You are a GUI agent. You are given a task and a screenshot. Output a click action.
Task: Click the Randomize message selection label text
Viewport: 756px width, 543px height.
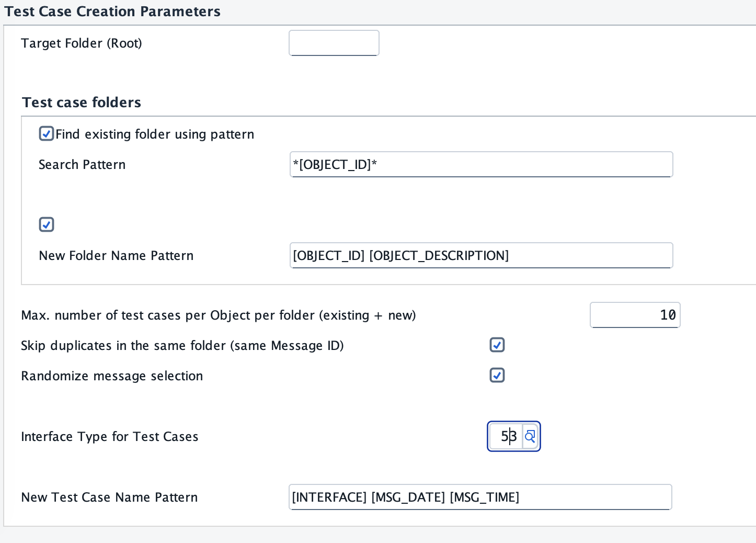112,376
